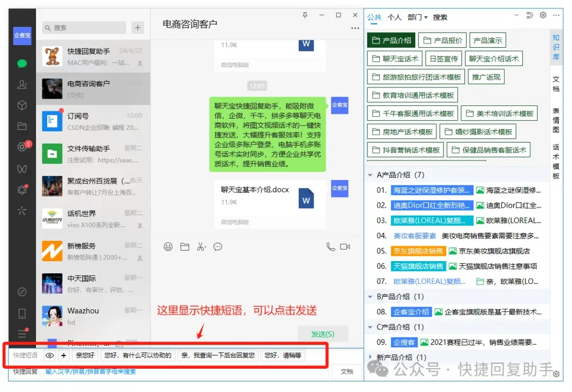Switch to the 个人 tab
The height and width of the screenshot is (392, 572).
395,17
